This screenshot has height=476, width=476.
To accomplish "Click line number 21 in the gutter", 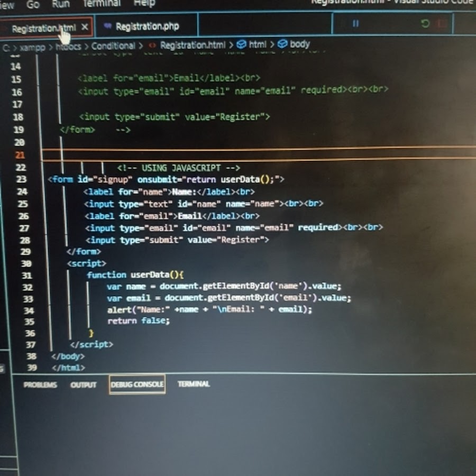I will pos(20,155).
